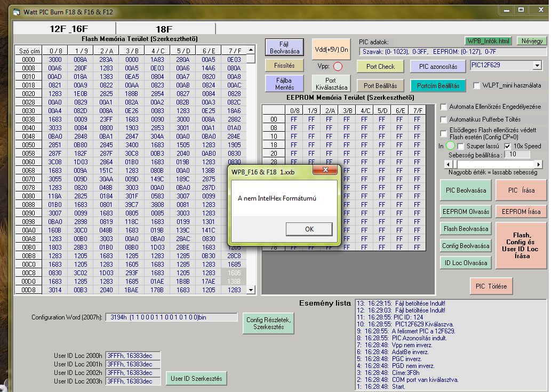Click Flash table scrollbar up arrow
The image size is (552, 392).
[x=251, y=50]
